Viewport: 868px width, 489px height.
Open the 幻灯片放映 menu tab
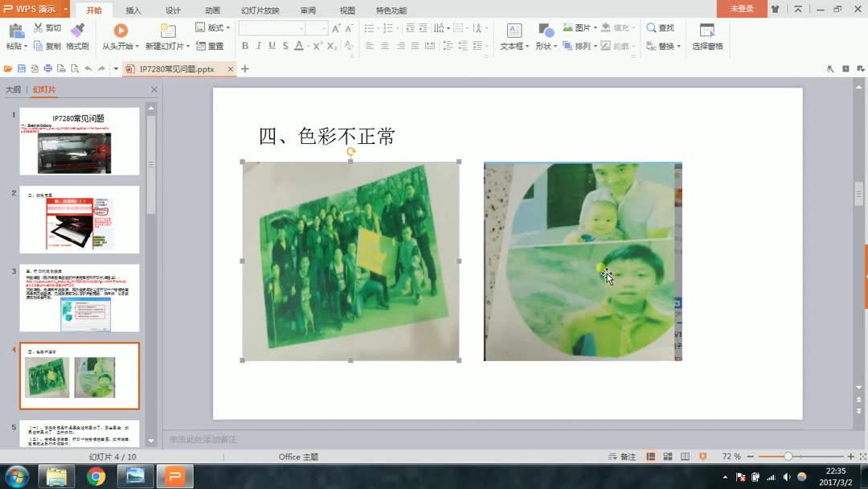tap(263, 10)
